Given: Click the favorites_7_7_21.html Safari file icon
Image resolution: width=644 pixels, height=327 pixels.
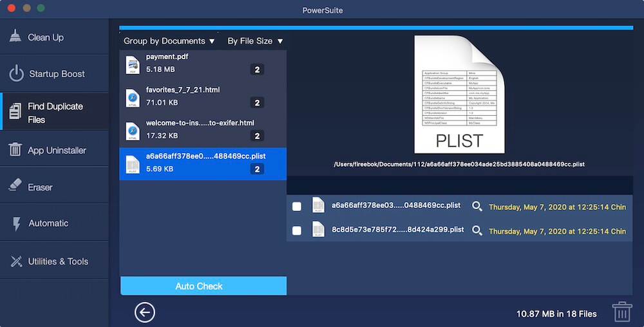Looking at the screenshot, I should click(x=133, y=98).
